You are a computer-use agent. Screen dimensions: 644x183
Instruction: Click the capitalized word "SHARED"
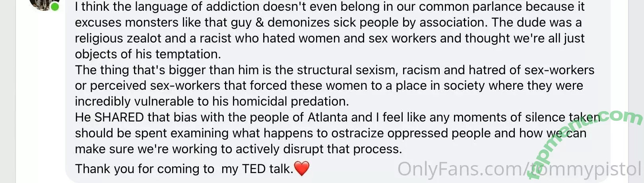[x=119, y=118]
